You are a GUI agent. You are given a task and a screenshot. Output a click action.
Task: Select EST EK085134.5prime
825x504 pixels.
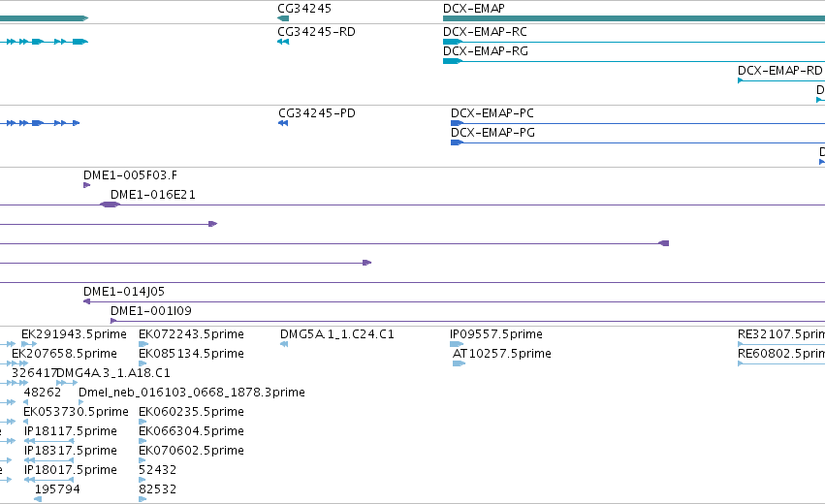click(191, 354)
